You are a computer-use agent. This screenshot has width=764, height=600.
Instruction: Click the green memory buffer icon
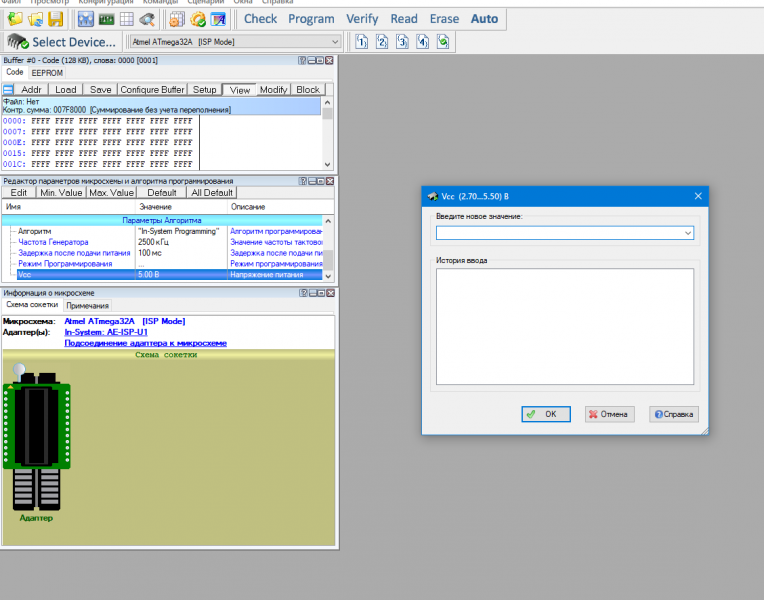[x=106, y=19]
